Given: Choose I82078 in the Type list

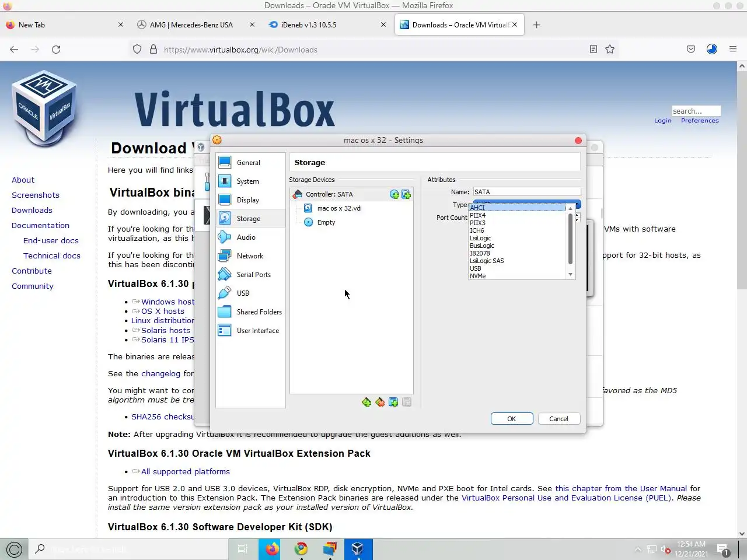Looking at the screenshot, I should pyautogui.click(x=518, y=253).
